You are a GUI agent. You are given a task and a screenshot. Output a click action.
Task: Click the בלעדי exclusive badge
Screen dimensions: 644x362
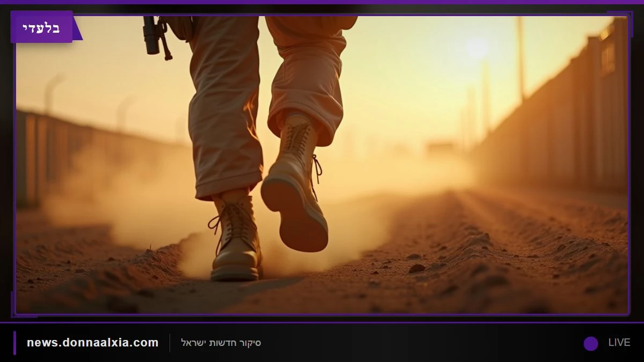coord(42,27)
